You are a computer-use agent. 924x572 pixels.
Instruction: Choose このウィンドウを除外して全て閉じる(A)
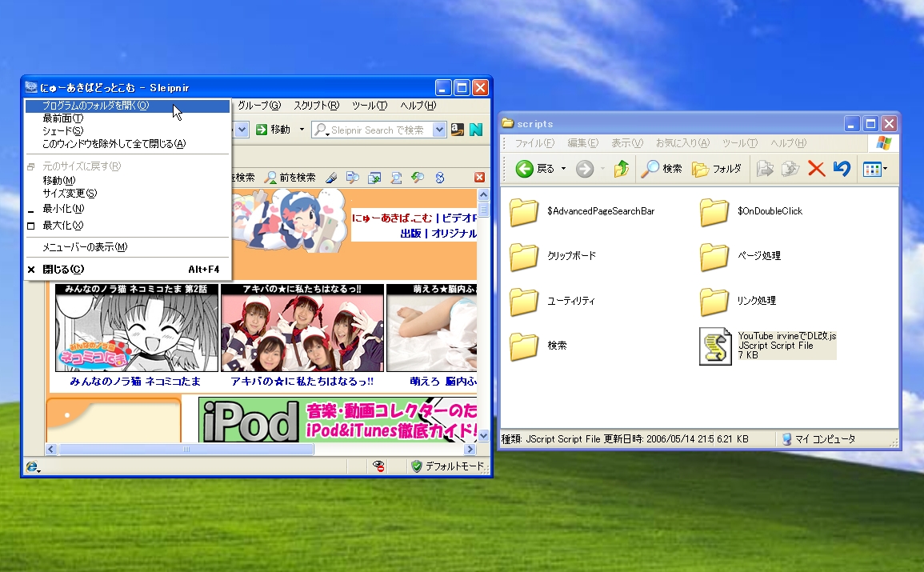pos(127,144)
